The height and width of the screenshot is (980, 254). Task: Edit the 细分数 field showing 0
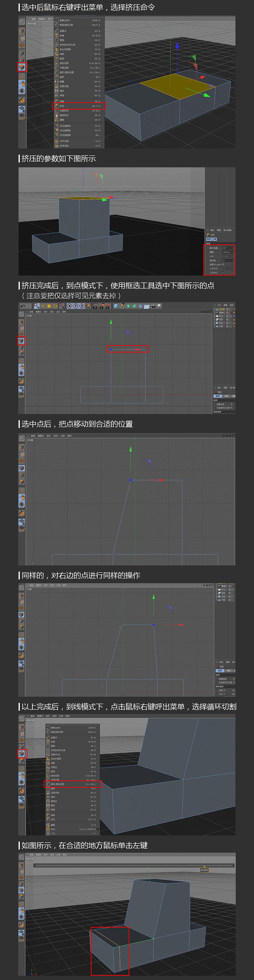[x=228, y=260]
